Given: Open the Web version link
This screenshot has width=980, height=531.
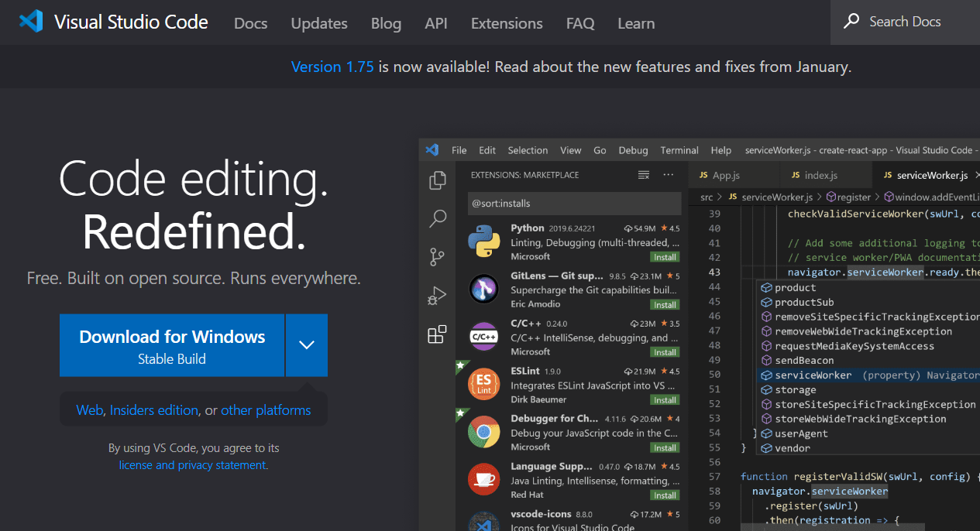Looking at the screenshot, I should tap(89, 410).
